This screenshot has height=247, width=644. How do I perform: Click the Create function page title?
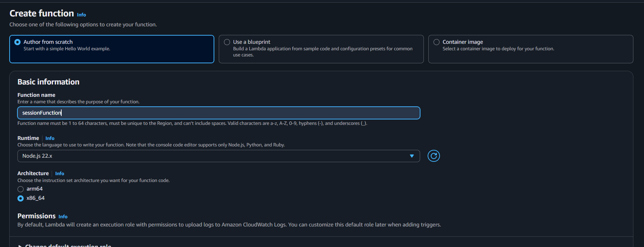[42, 13]
